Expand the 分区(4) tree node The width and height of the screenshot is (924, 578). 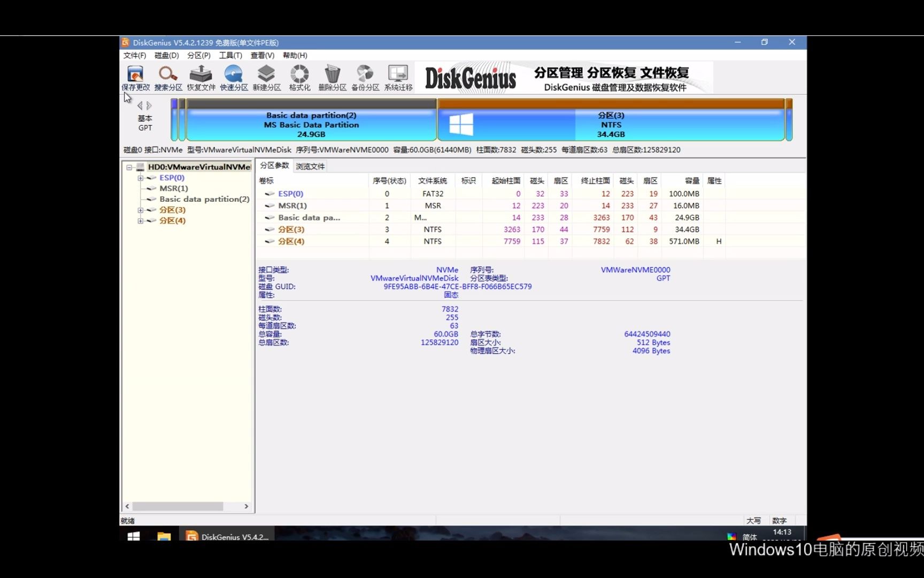pyautogui.click(x=140, y=220)
